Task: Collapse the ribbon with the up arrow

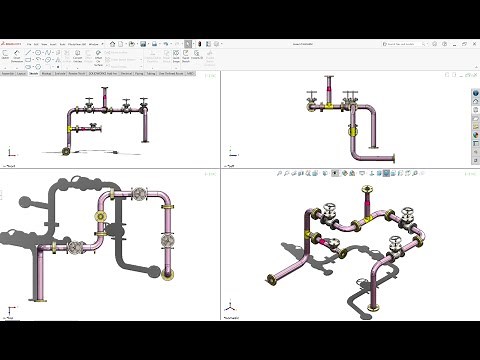Action: click(x=476, y=67)
